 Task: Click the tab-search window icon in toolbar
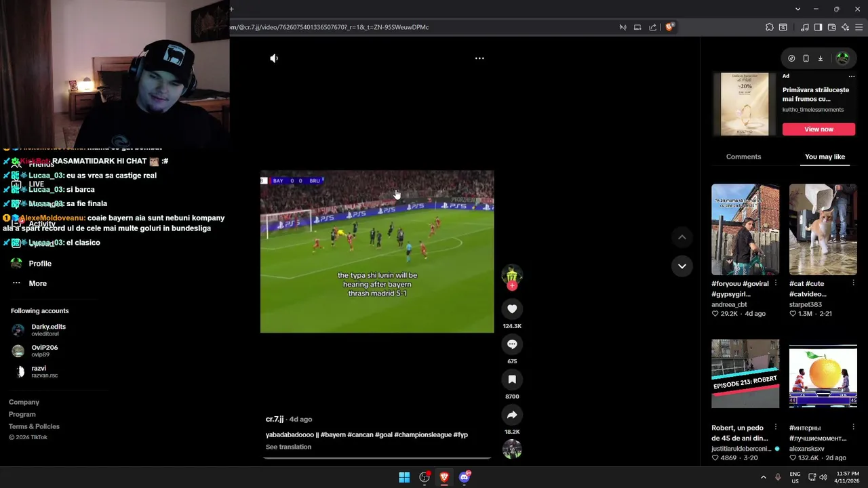[x=783, y=27]
